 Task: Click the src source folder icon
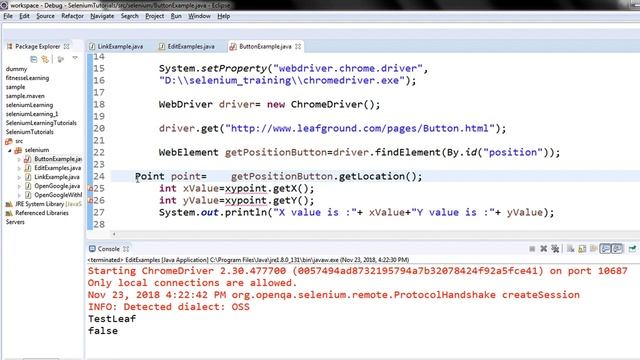click(x=9, y=141)
